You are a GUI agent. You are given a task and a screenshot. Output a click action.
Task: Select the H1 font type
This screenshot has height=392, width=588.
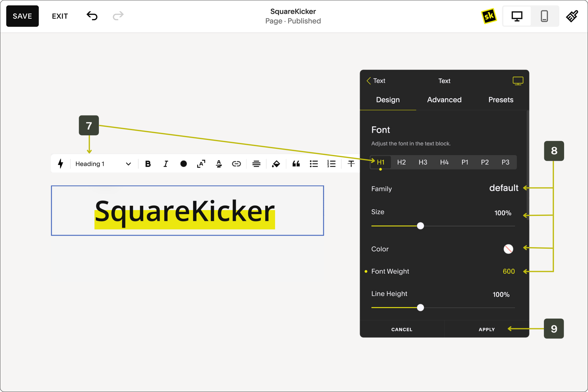[x=380, y=162]
